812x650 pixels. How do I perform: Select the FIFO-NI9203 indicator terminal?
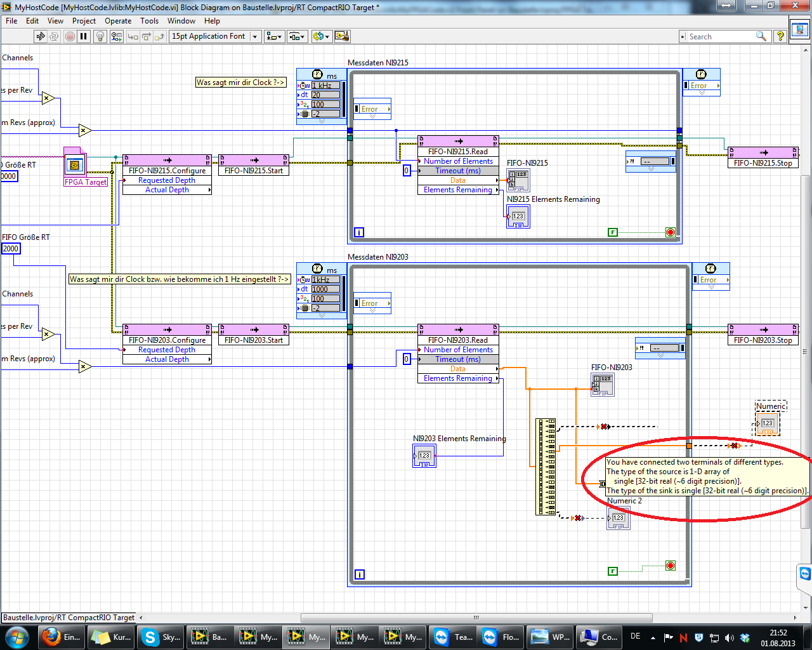tap(603, 385)
